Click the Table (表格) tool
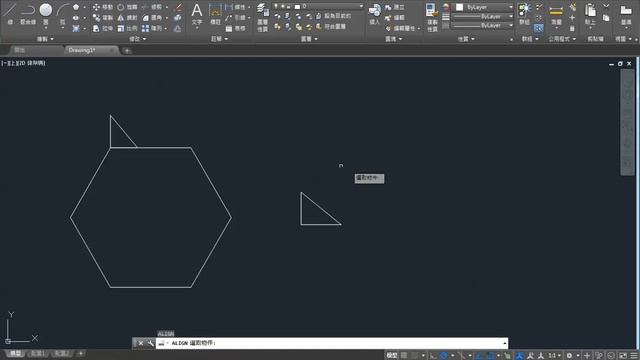 coord(235,29)
